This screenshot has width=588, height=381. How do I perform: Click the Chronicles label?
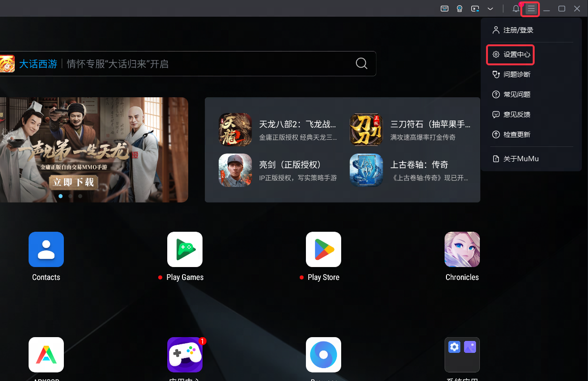[x=462, y=277]
